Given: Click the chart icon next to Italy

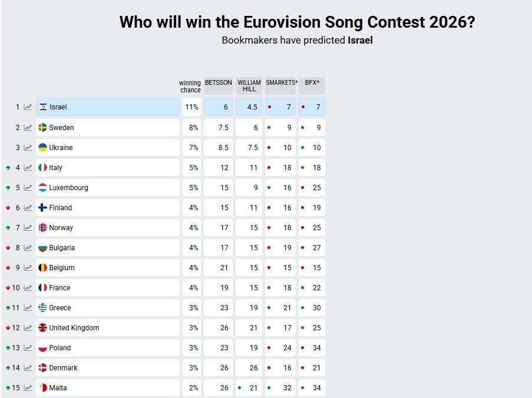Looking at the screenshot, I should (x=28, y=168).
